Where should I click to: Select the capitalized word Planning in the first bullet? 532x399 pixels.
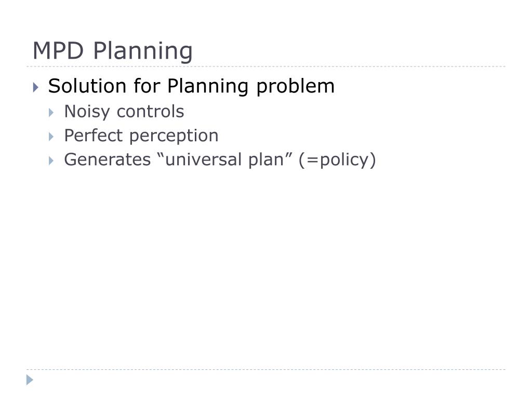click(x=208, y=86)
